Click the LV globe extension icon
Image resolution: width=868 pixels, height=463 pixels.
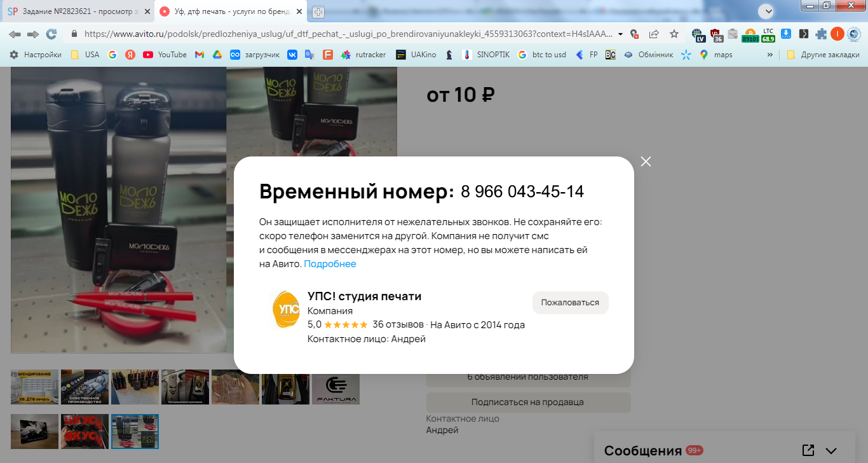tap(698, 34)
